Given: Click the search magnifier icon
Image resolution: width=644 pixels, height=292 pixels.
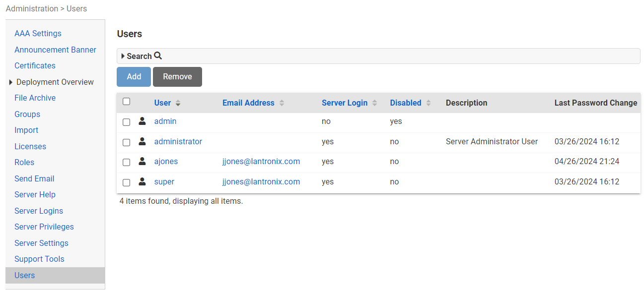Looking at the screenshot, I should coord(158,56).
